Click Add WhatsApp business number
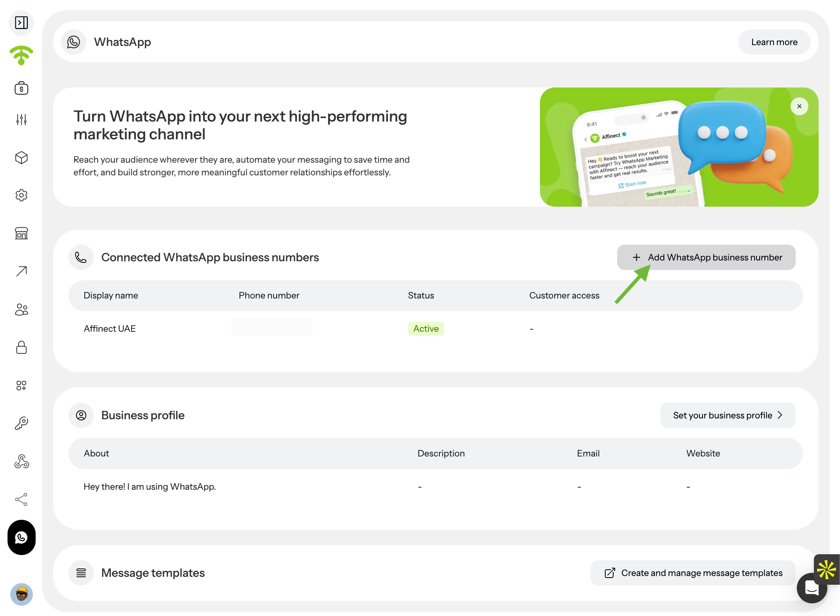 706,257
